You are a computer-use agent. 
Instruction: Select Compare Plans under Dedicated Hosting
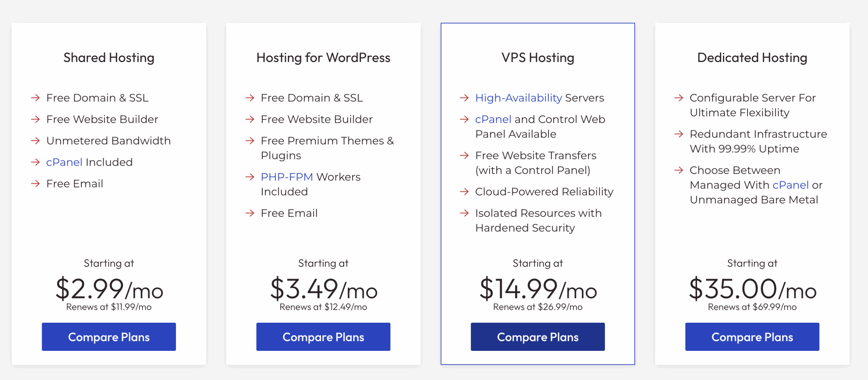pyautogui.click(x=752, y=337)
